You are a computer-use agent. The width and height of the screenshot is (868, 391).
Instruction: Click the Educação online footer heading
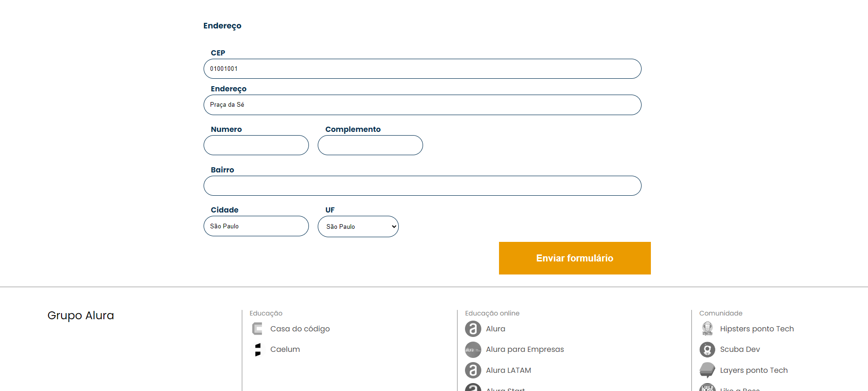(492, 313)
